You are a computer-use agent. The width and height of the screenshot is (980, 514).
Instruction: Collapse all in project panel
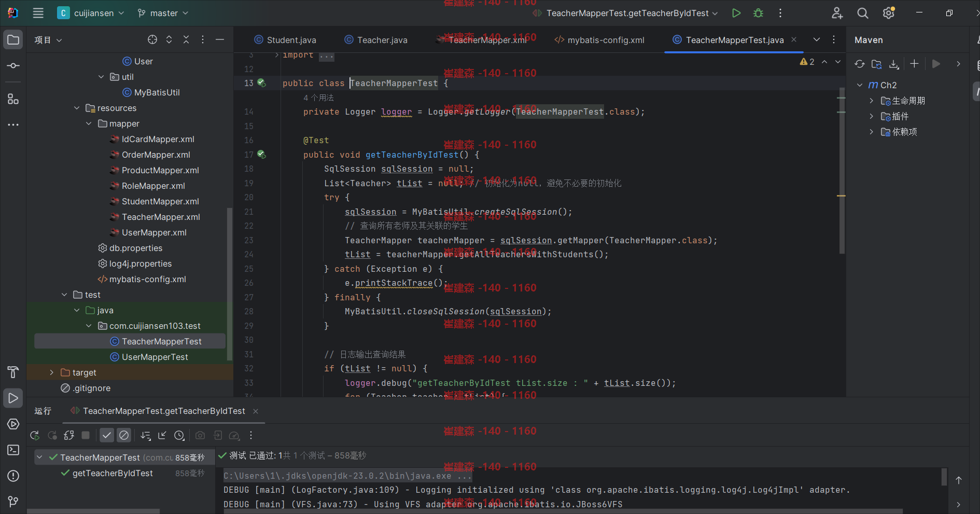coord(186,39)
